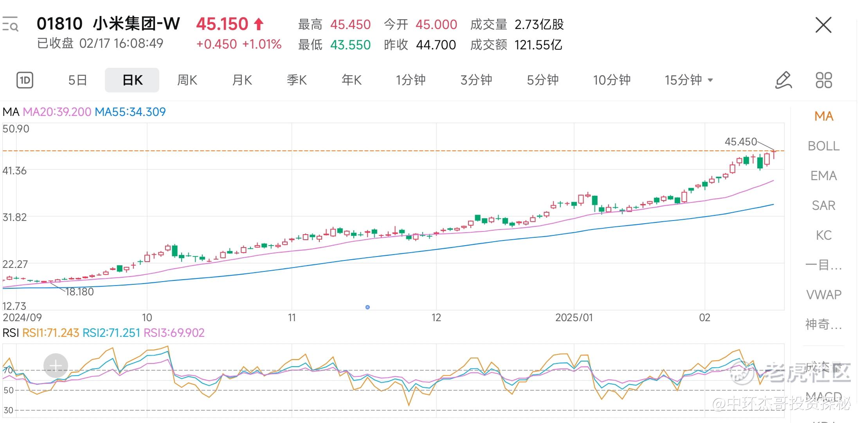This screenshot has width=868, height=423.
Task: Click the 2025/01 date axis label
Action: tap(574, 318)
